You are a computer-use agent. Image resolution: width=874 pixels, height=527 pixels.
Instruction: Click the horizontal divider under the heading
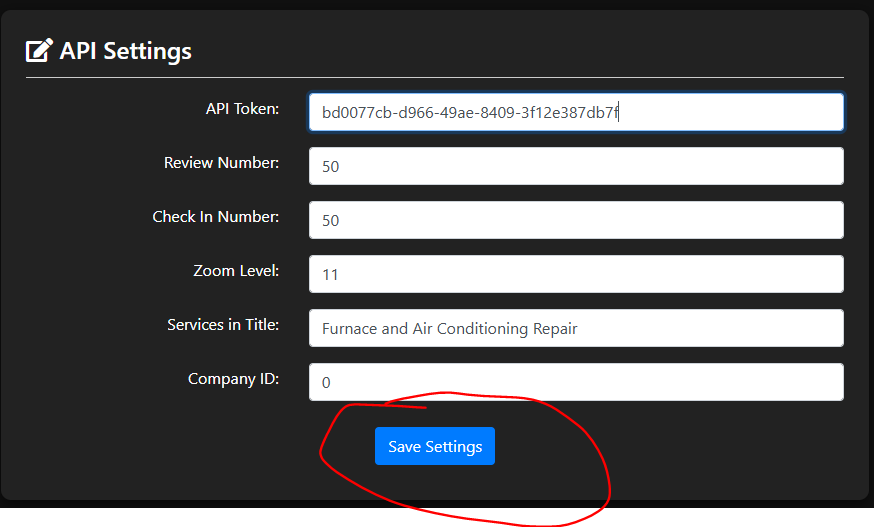tap(434, 77)
